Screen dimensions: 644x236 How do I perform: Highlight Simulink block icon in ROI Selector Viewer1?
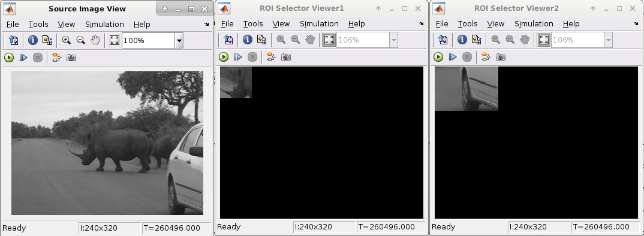click(x=271, y=57)
